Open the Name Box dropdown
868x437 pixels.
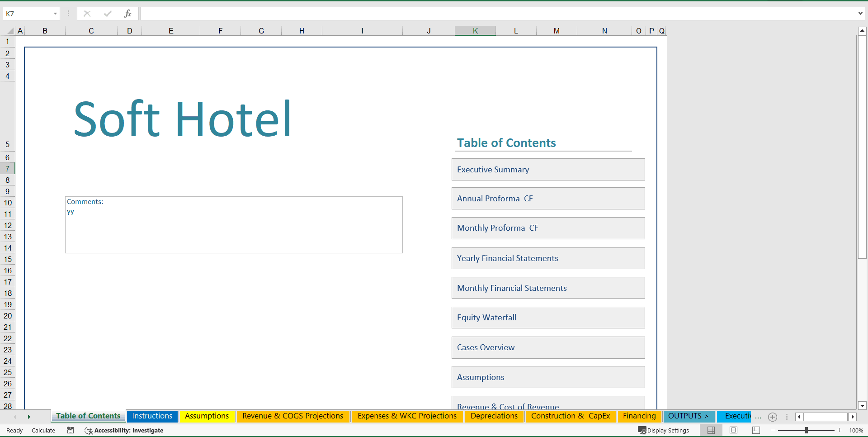55,13
